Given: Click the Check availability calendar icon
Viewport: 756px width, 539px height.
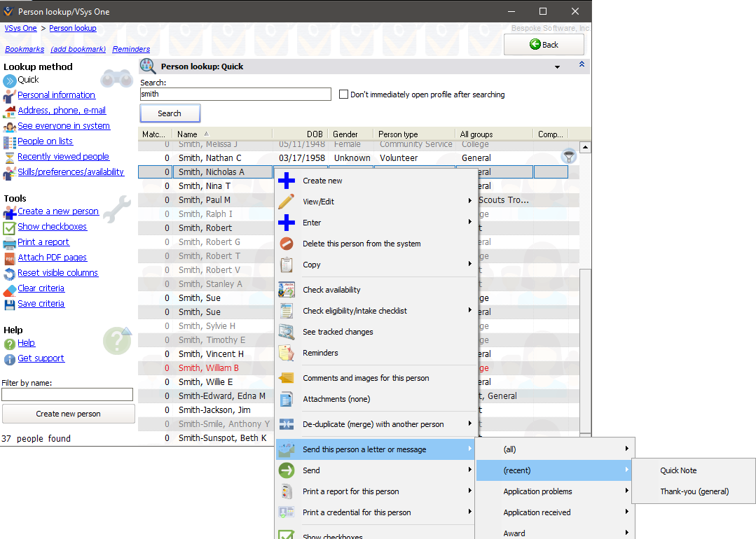Looking at the screenshot, I should coord(286,290).
